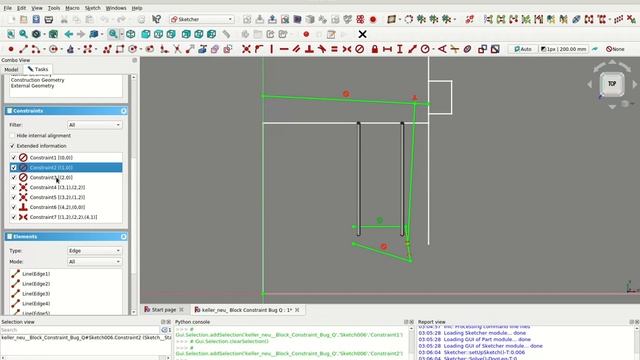Apply the symmetric constraint
The image size is (640, 360).
click(347, 49)
